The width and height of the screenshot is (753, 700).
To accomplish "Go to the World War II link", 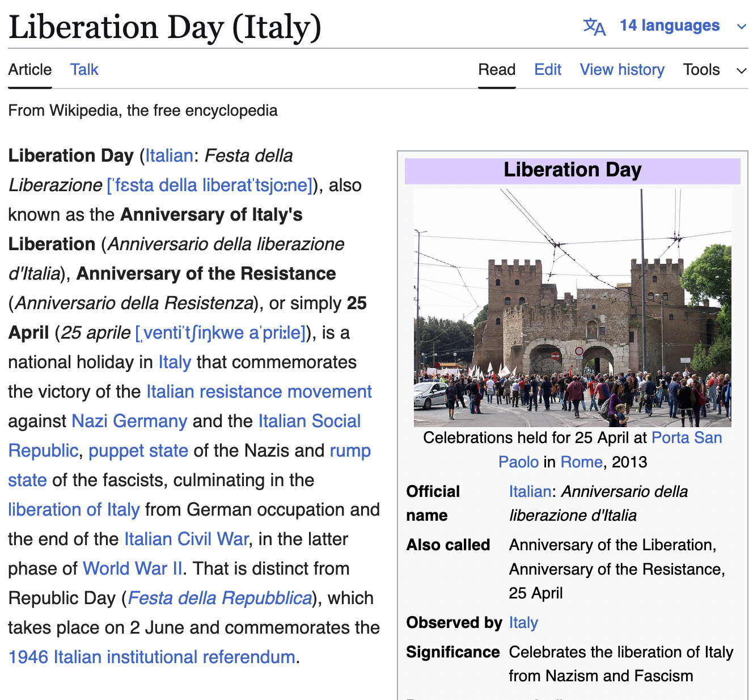I will click(132, 568).
